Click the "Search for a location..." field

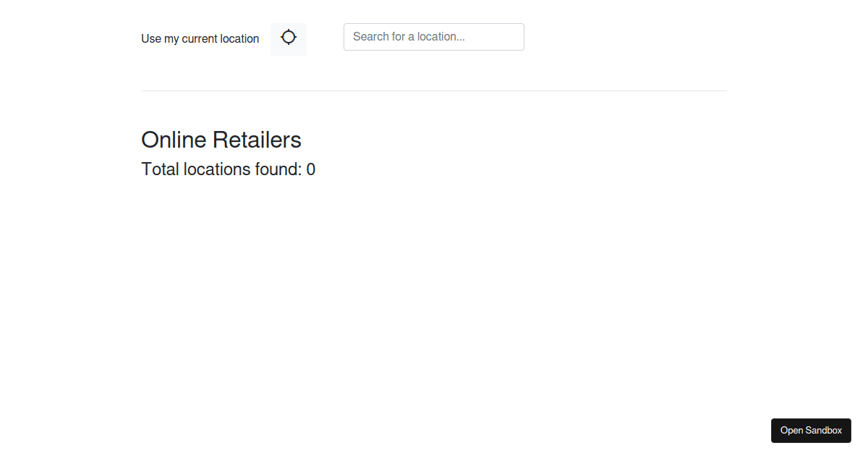tap(433, 37)
